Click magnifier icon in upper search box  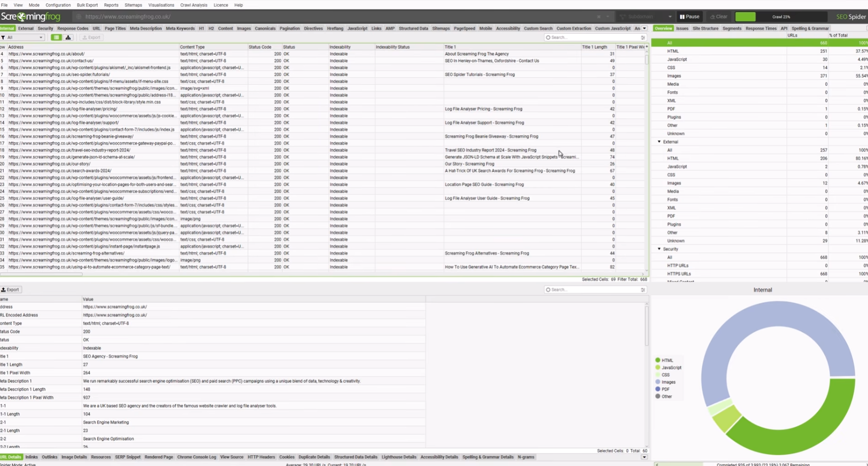pos(548,37)
